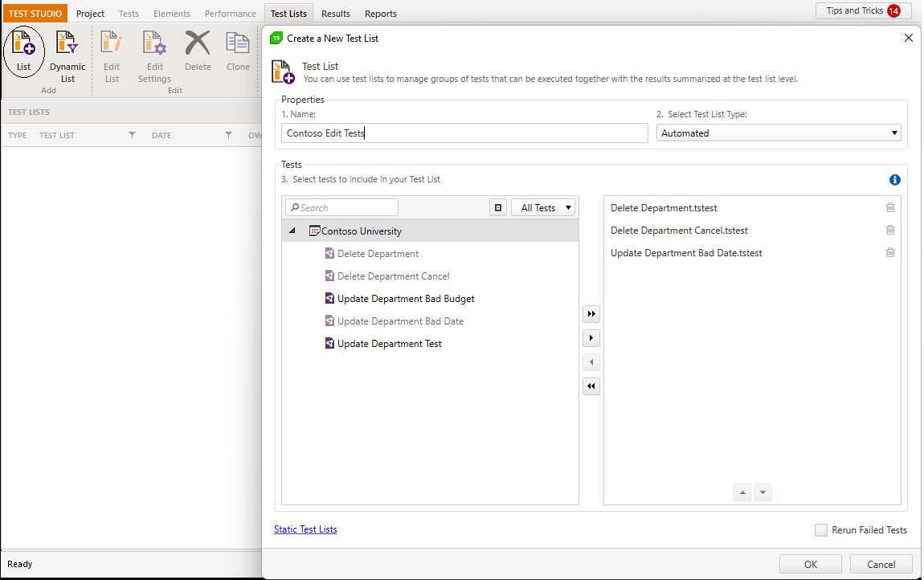Close the Create a New Test List dialog
924x580 pixels.
tap(908, 38)
